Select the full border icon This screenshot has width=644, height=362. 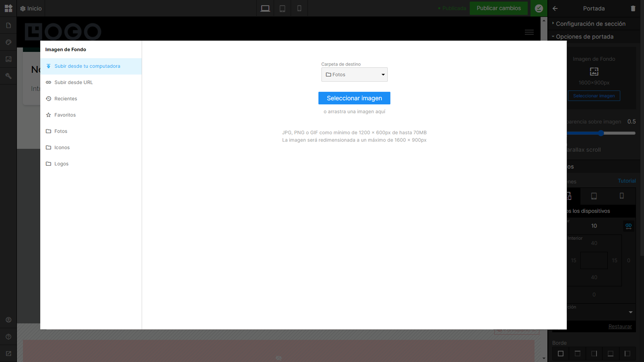(x=561, y=354)
